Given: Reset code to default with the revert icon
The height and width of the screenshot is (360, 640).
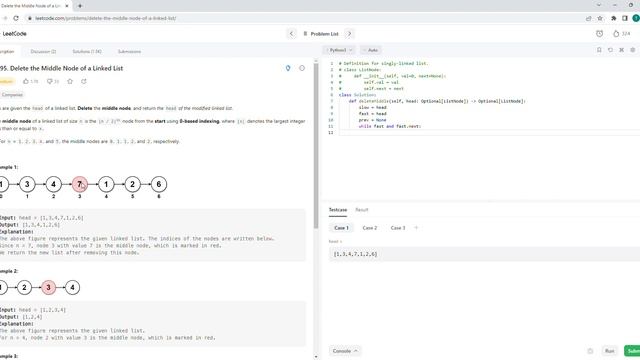Looking at the screenshot, I should [x=610, y=50].
